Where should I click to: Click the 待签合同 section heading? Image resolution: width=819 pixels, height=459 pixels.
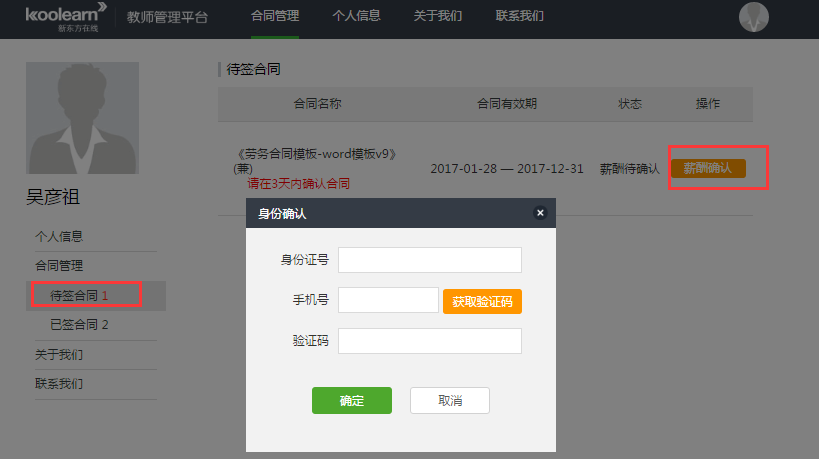253,69
